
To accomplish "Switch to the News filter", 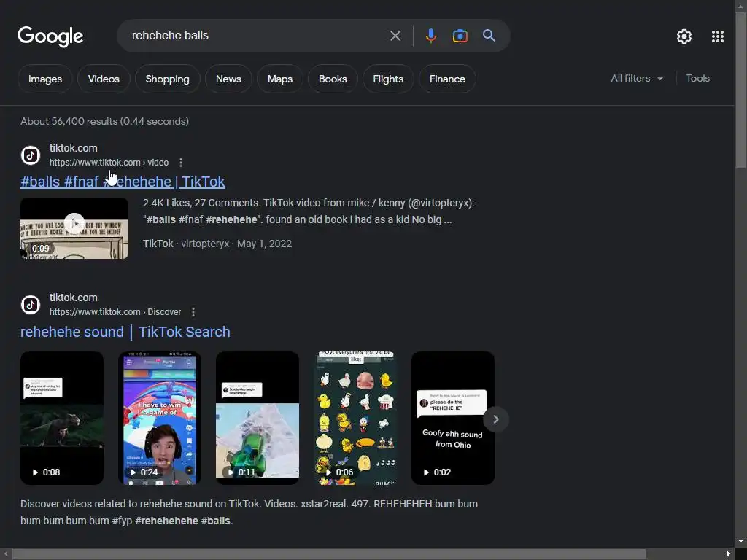I will coord(228,79).
